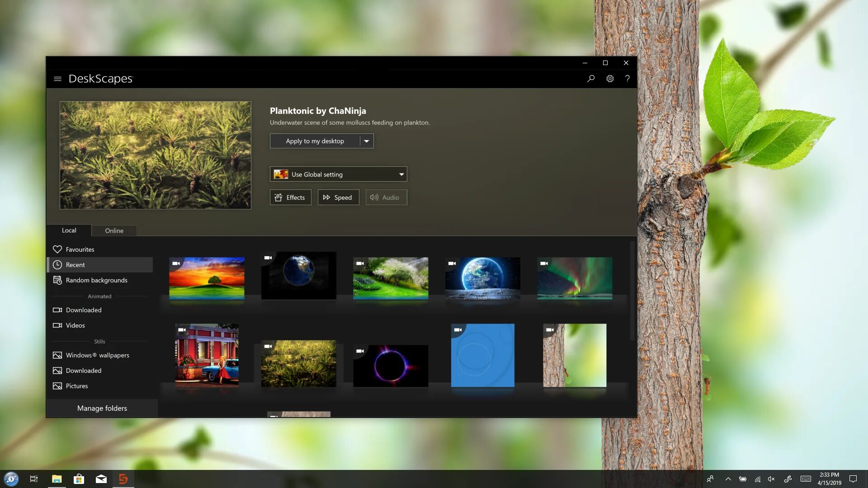This screenshot has height=488, width=868.
Task: Click the search magnifier icon
Action: pyautogui.click(x=591, y=79)
